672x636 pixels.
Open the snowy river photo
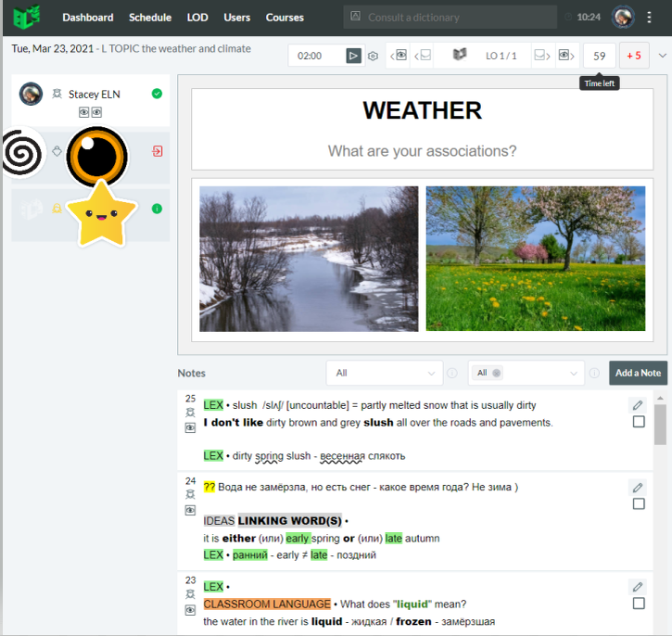(x=309, y=259)
